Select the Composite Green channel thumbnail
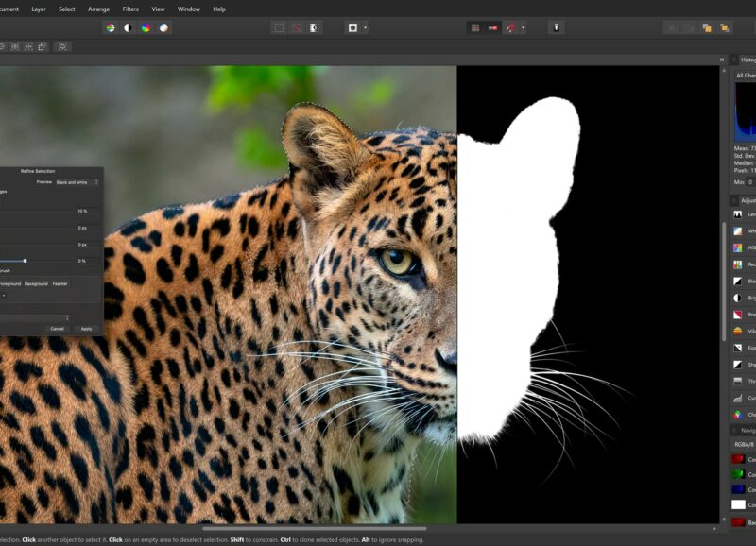 point(738,474)
